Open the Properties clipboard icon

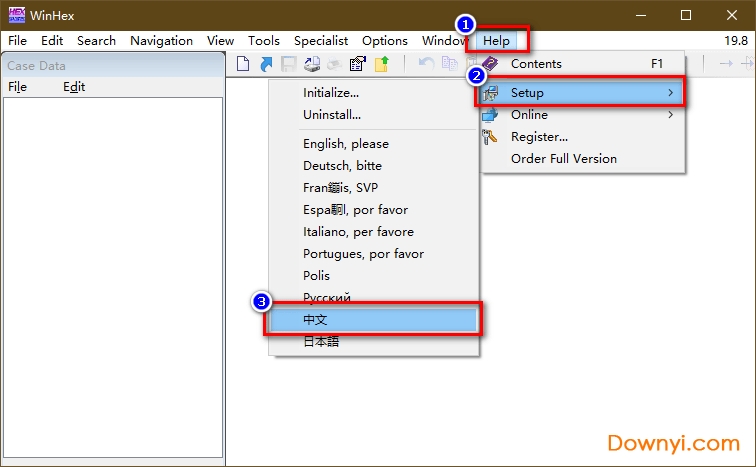(357, 64)
